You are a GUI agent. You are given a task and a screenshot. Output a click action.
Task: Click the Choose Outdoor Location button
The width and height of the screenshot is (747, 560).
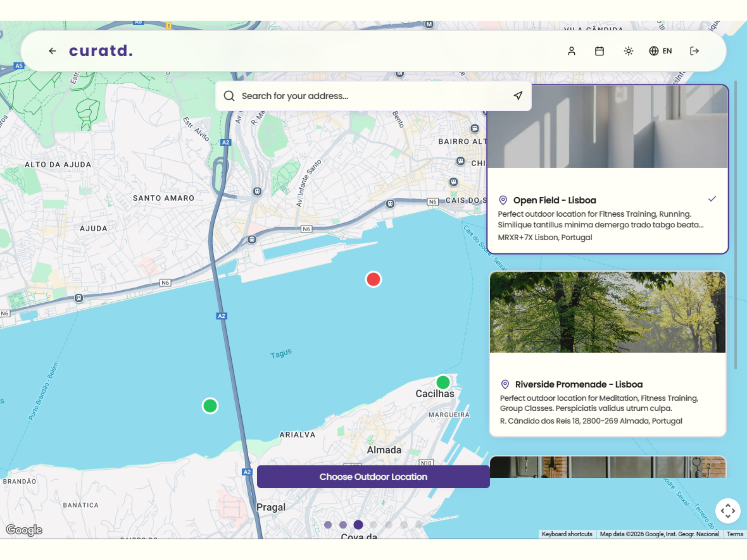tap(373, 477)
